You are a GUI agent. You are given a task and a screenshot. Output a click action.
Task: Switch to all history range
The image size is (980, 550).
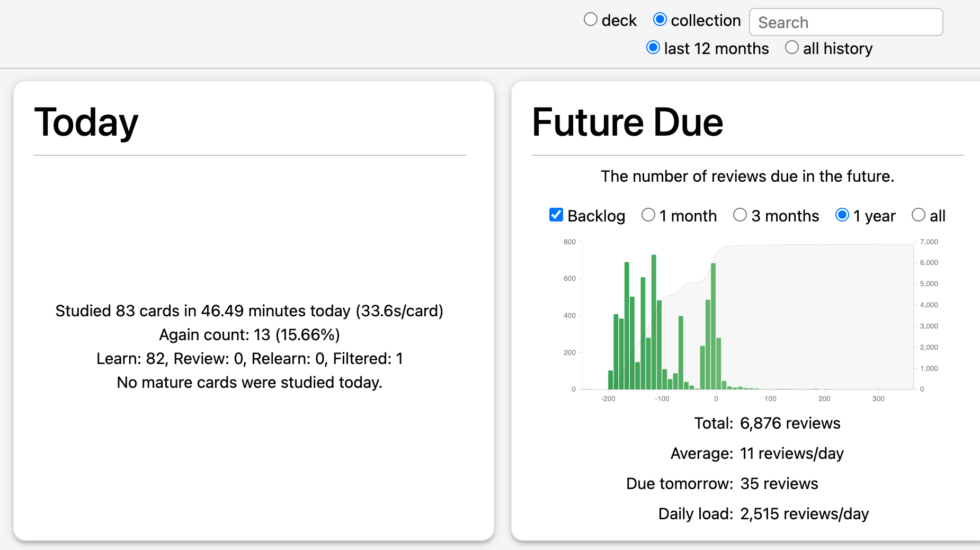point(792,48)
